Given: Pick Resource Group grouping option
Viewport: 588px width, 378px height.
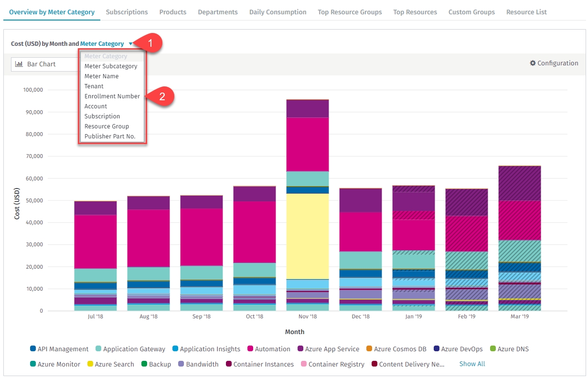Looking at the screenshot, I should coord(107,126).
